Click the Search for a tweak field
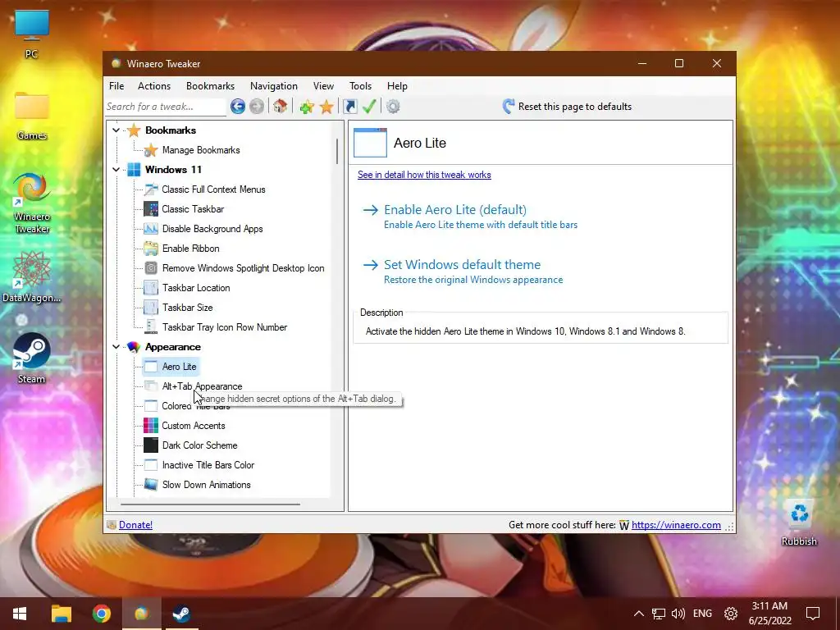840x630 pixels. [165, 107]
